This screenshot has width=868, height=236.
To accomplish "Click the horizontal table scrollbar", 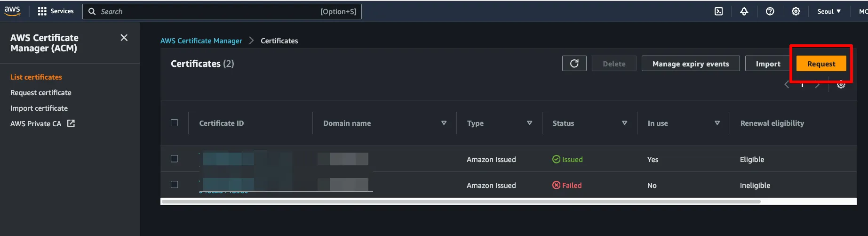I will [x=461, y=202].
